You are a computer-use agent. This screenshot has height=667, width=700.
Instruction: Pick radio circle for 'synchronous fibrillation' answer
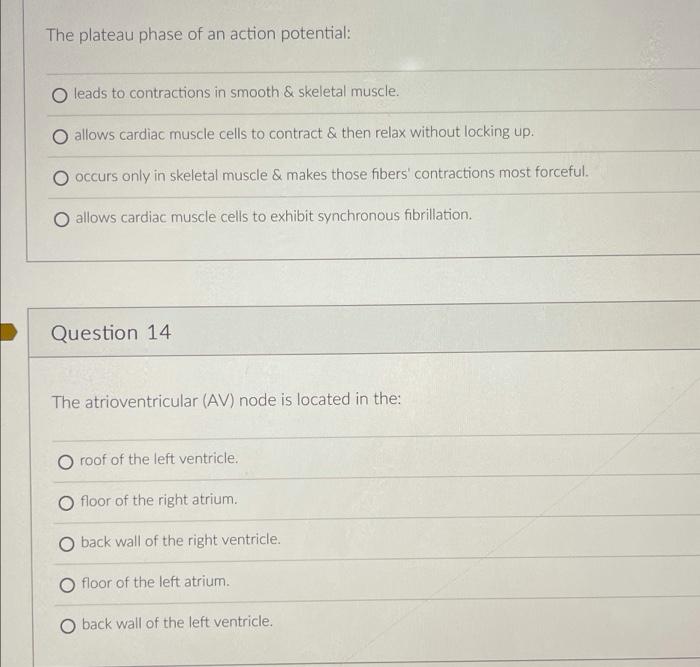pos(62,219)
